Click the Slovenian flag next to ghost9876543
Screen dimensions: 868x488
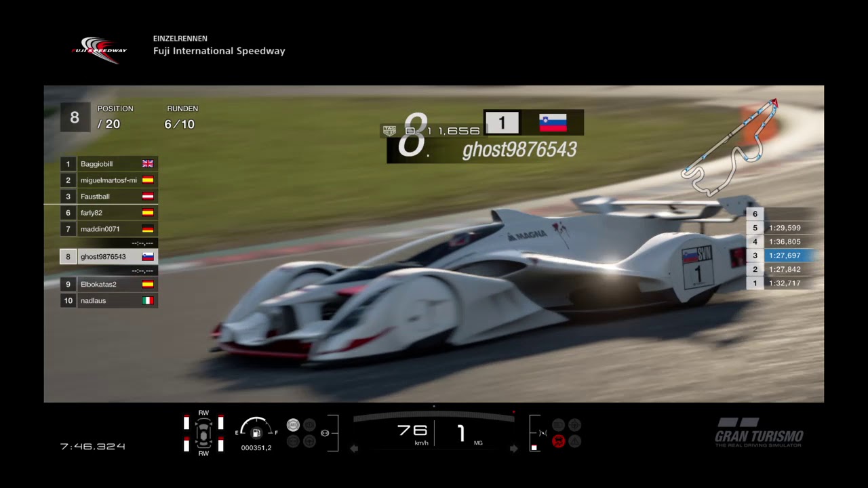148,257
